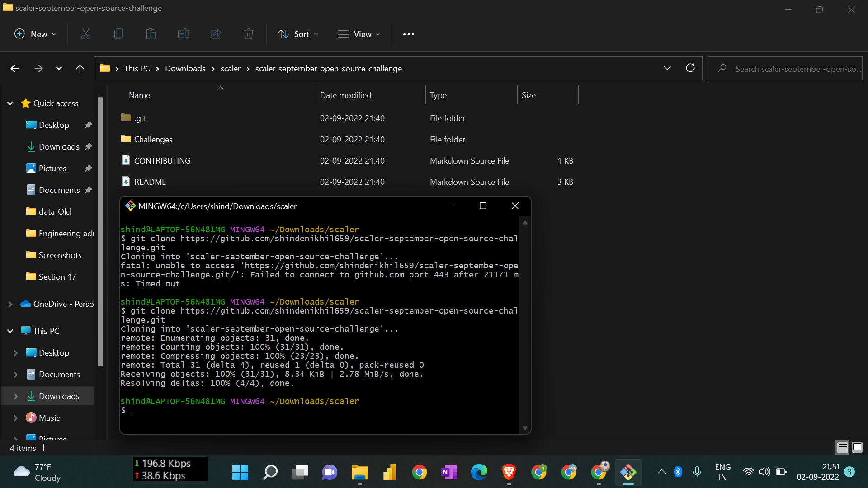The height and width of the screenshot is (488, 868).
Task: Unpin Downloads from Quick access
Action: click(x=89, y=146)
